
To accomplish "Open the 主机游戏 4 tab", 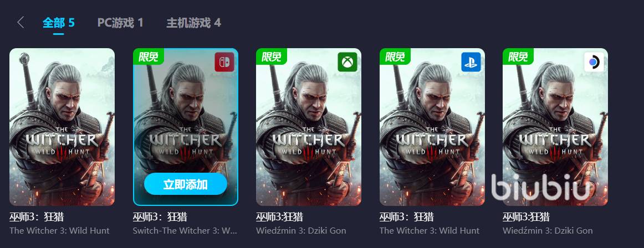I will point(193,23).
